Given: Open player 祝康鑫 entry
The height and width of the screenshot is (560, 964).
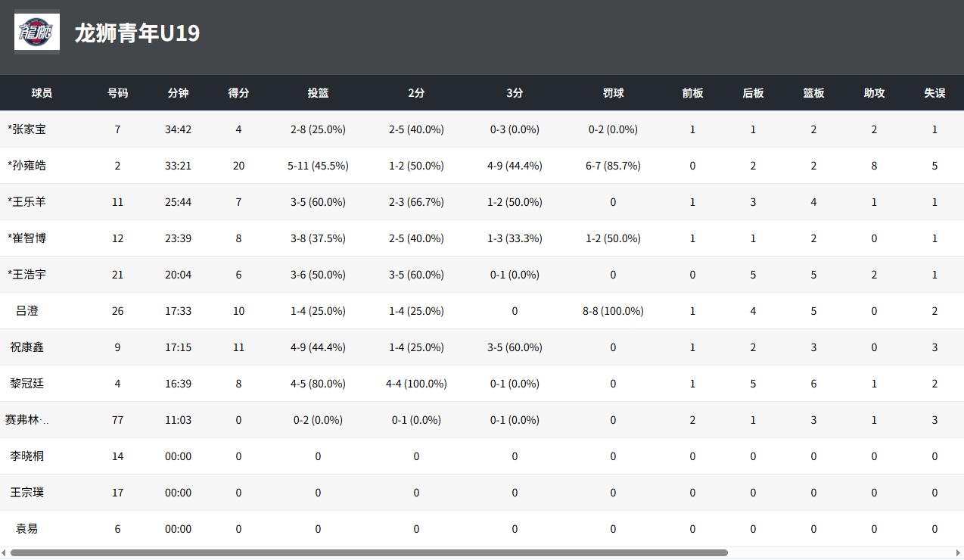Looking at the screenshot, I should (x=26, y=347).
